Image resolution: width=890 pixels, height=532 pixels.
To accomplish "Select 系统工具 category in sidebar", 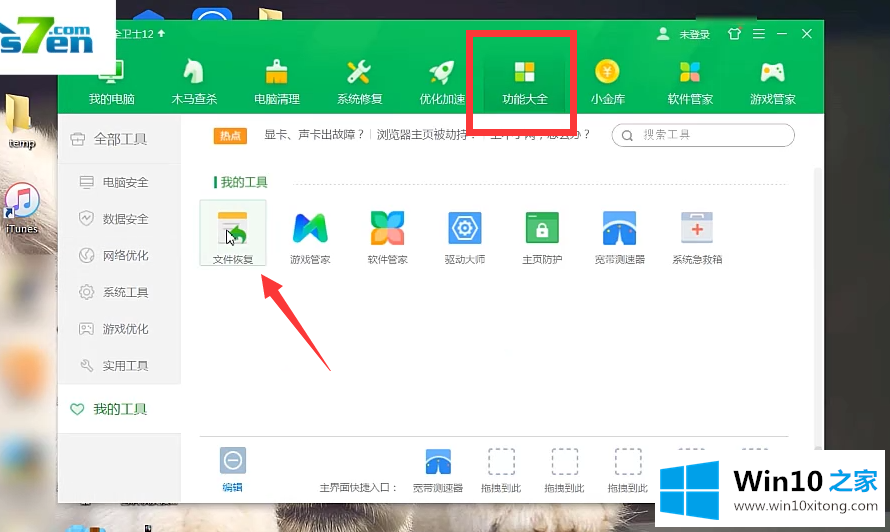I will click(119, 292).
